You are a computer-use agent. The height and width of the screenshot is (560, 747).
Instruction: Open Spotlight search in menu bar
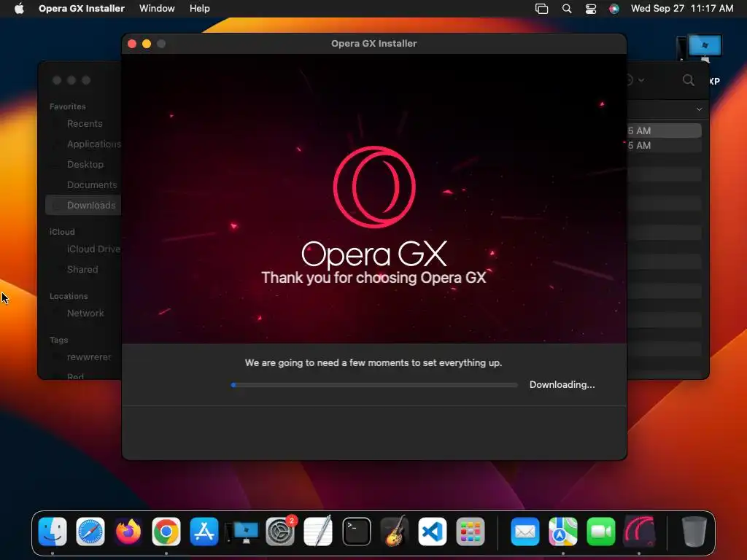click(x=566, y=9)
